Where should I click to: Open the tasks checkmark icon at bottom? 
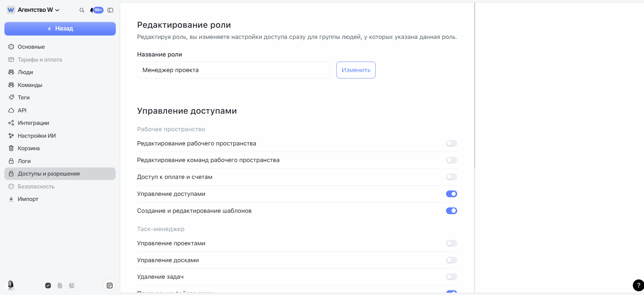[48, 286]
